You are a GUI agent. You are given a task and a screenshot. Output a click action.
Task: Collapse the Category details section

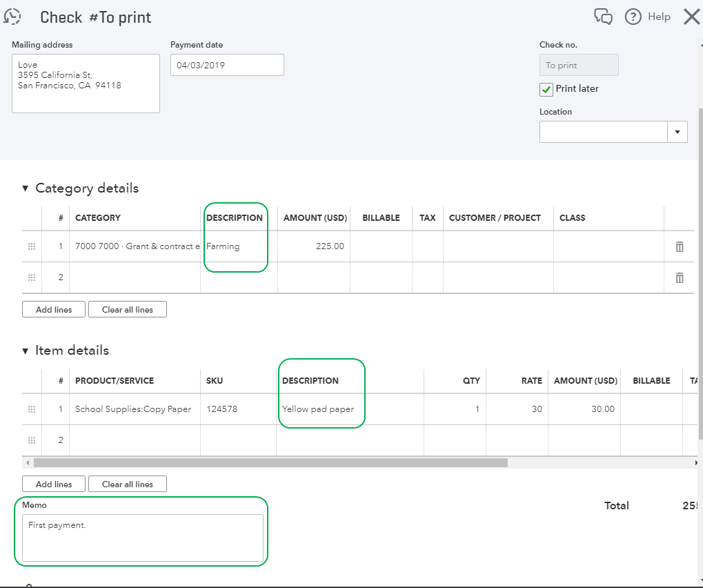click(x=25, y=188)
